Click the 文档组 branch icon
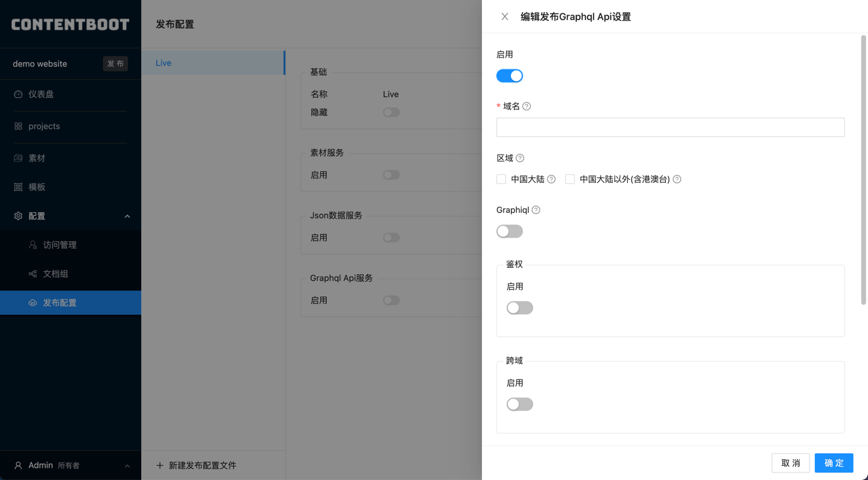Screen dimensions: 868x480 tap(33, 274)
